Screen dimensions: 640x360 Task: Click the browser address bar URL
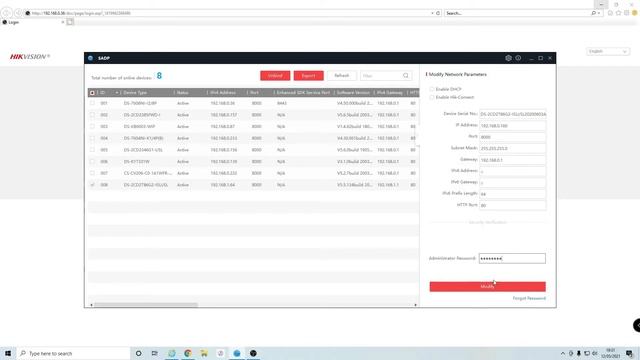(82, 13)
